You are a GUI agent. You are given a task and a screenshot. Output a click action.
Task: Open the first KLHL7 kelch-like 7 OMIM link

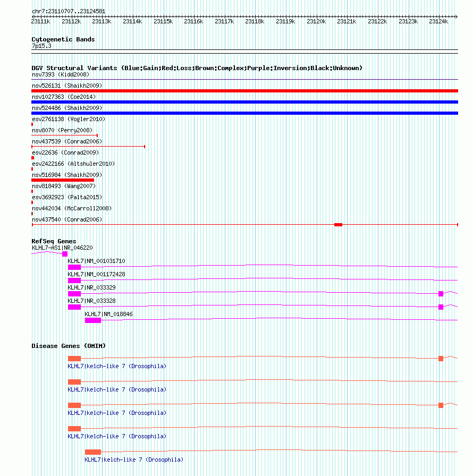point(117,367)
